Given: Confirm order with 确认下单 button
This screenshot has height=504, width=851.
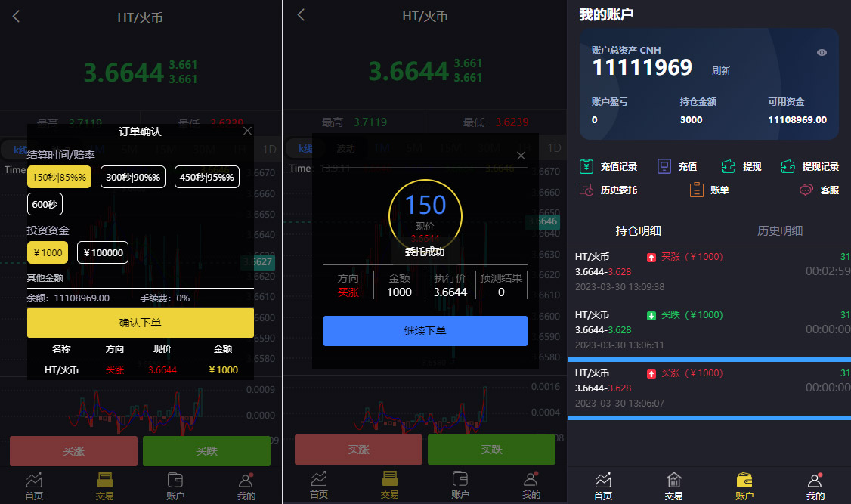Looking at the screenshot, I should [x=140, y=322].
